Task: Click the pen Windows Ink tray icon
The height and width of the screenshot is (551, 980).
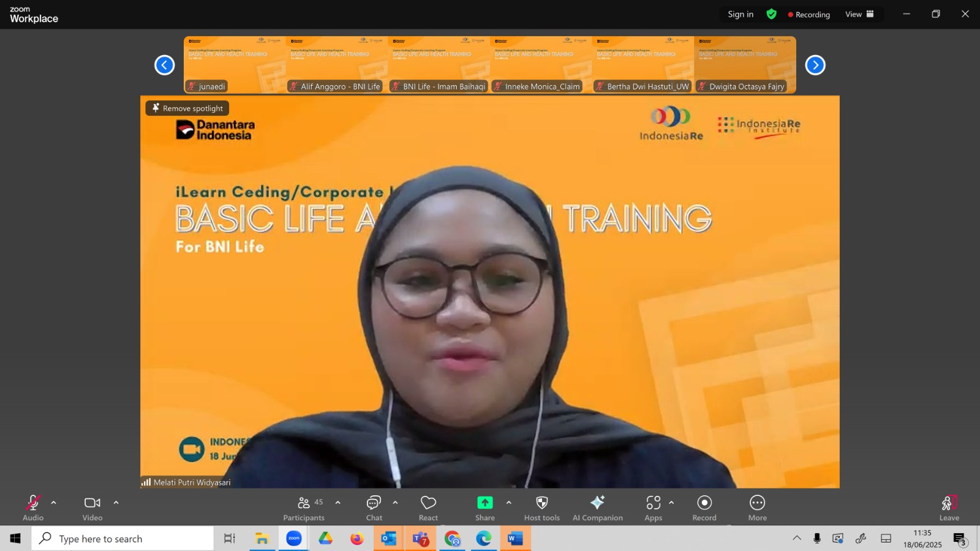Action: (x=861, y=538)
